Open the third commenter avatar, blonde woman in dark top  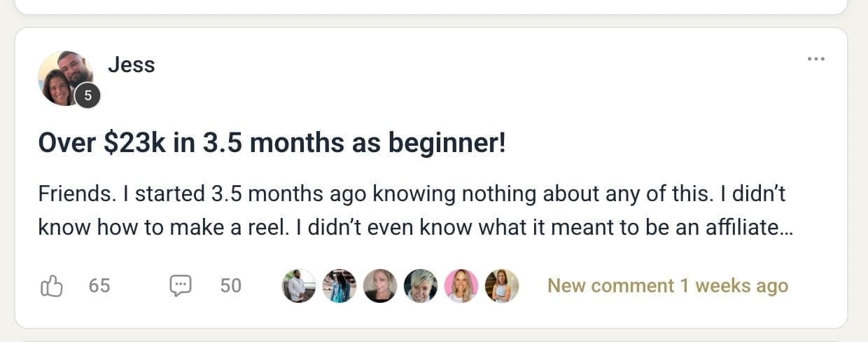380,286
